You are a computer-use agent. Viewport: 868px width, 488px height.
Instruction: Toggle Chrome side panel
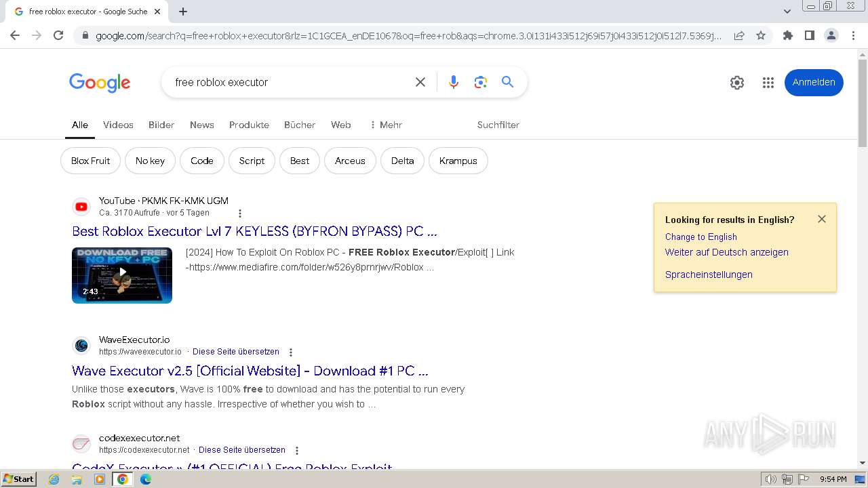tap(809, 35)
